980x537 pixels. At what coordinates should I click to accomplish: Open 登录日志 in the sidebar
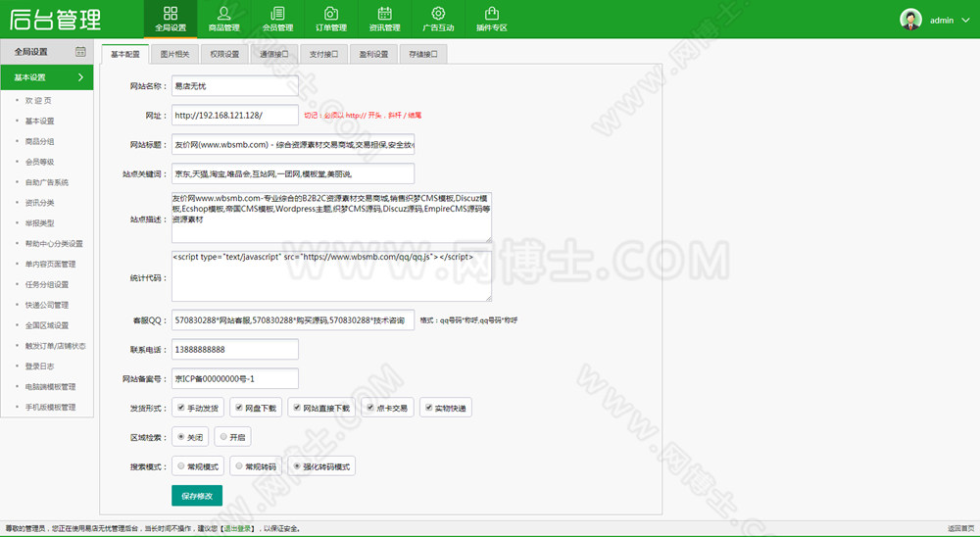pyautogui.click(x=39, y=366)
